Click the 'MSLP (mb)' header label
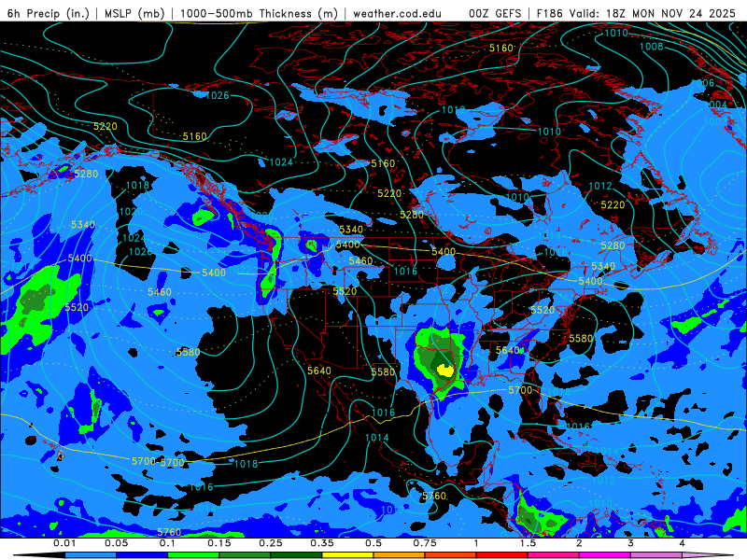 coord(134,13)
